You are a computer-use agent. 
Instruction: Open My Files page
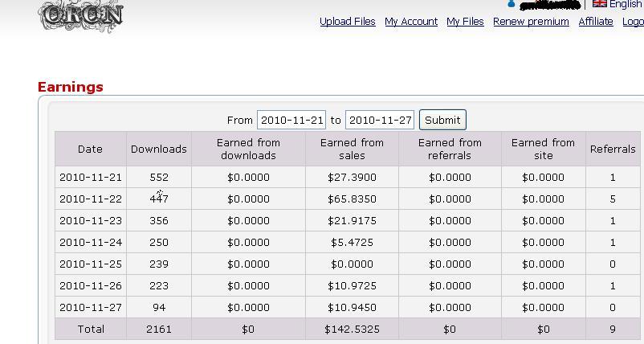coord(465,22)
